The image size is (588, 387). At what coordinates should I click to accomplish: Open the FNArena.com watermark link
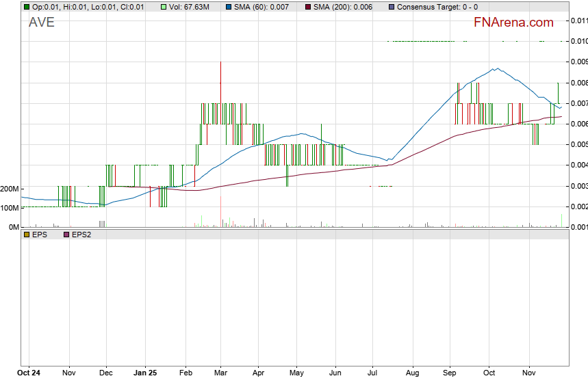point(513,23)
